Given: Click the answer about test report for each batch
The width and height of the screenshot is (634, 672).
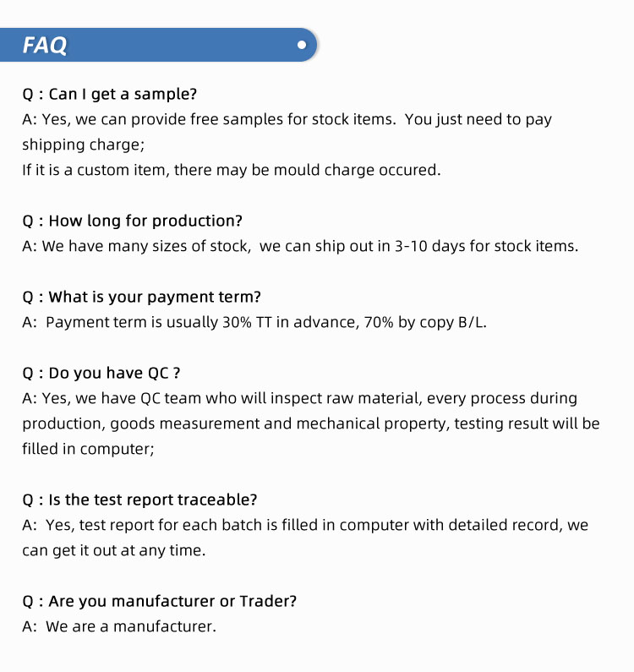Looking at the screenshot, I should tap(304, 525).
